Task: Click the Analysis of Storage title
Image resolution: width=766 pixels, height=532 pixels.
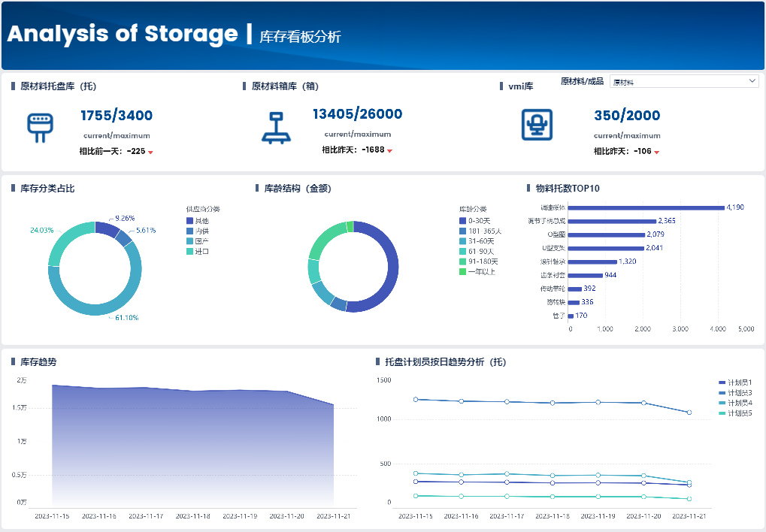Action: 123,34
